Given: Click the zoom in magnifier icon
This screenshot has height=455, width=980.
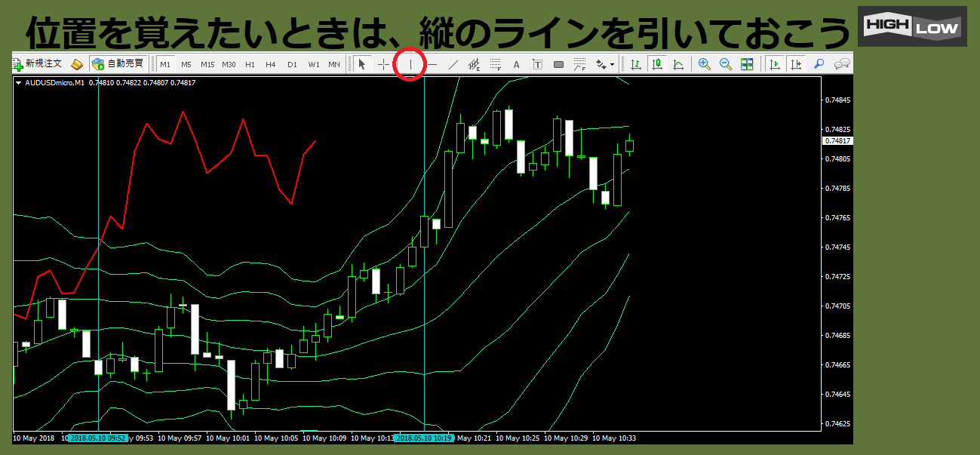Looking at the screenshot, I should coord(704,64).
